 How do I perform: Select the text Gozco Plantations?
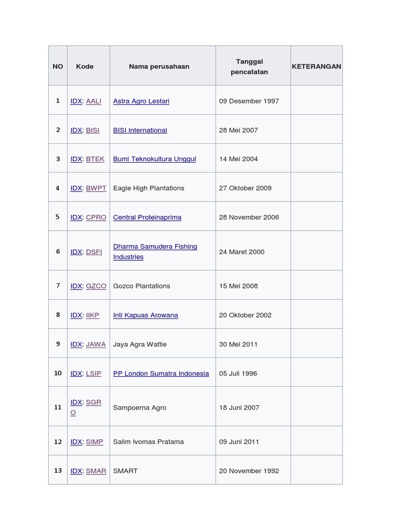141,286
